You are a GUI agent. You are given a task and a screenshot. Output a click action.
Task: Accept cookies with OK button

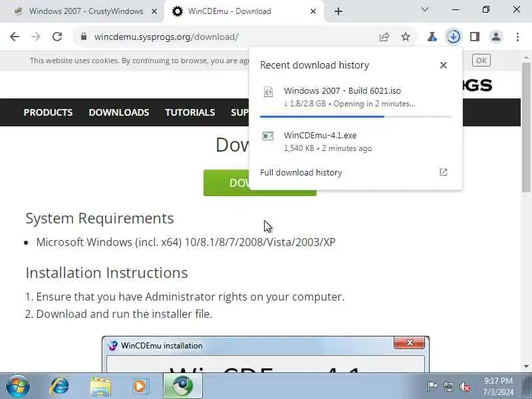[481, 61]
